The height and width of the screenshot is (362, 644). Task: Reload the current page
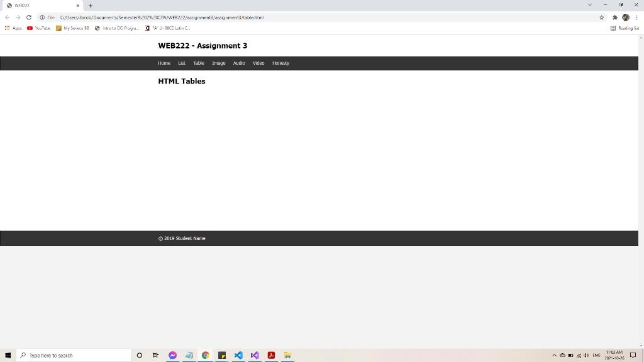[29, 18]
